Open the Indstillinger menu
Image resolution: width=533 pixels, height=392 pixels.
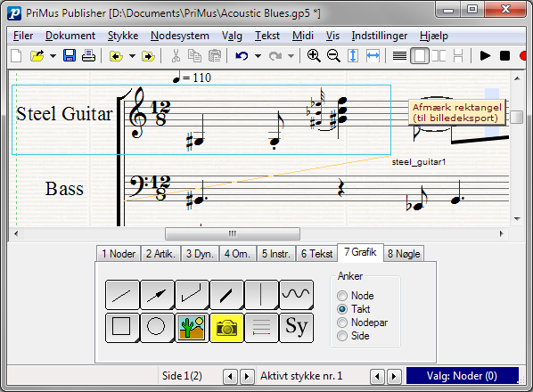(380, 36)
